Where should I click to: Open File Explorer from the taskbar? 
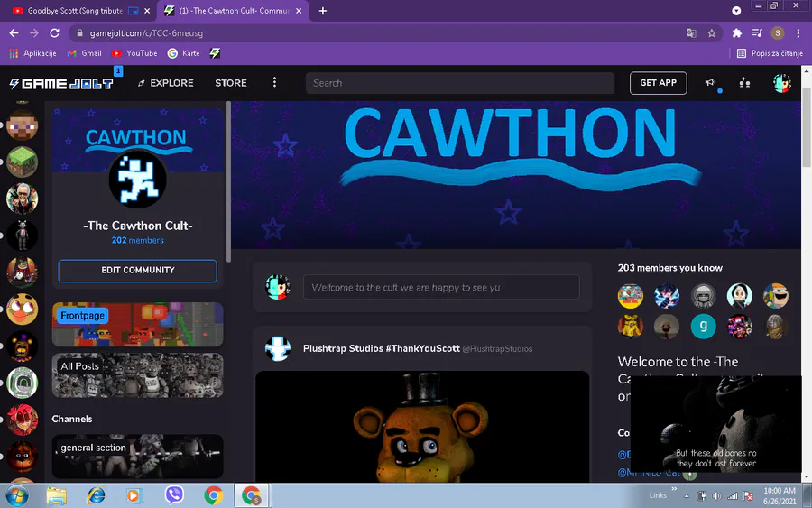57,495
